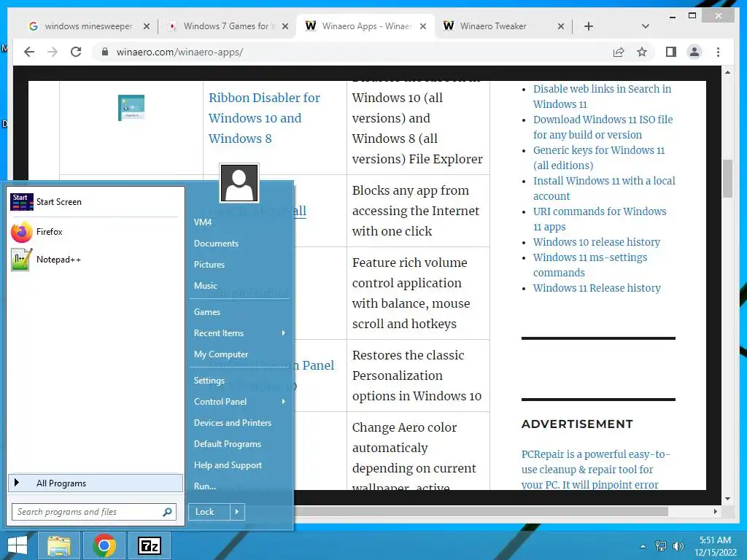The width and height of the screenshot is (747, 560).
Task: Open Devices and Printers
Action: pos(233,423)
